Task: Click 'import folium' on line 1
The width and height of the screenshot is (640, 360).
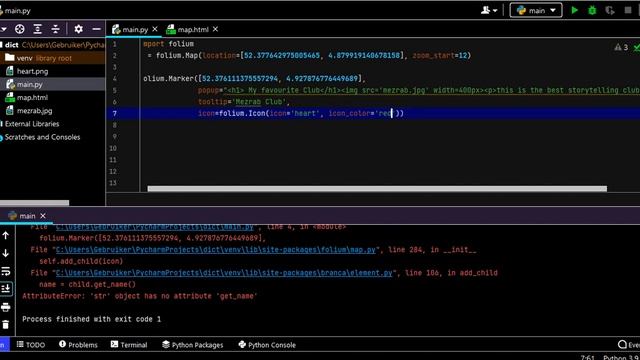Action: (168, 44)
